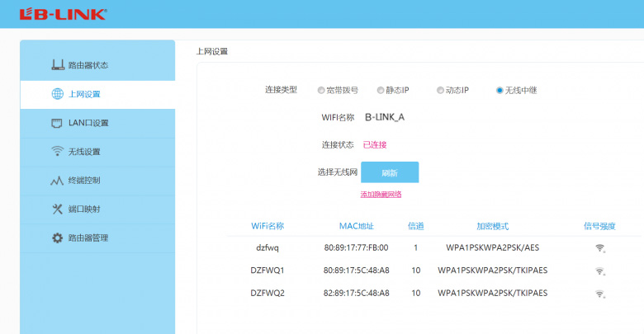Select the DZFWQ1 network name
The height and width of the screenshot is (334, 644).
pos(268,270)
